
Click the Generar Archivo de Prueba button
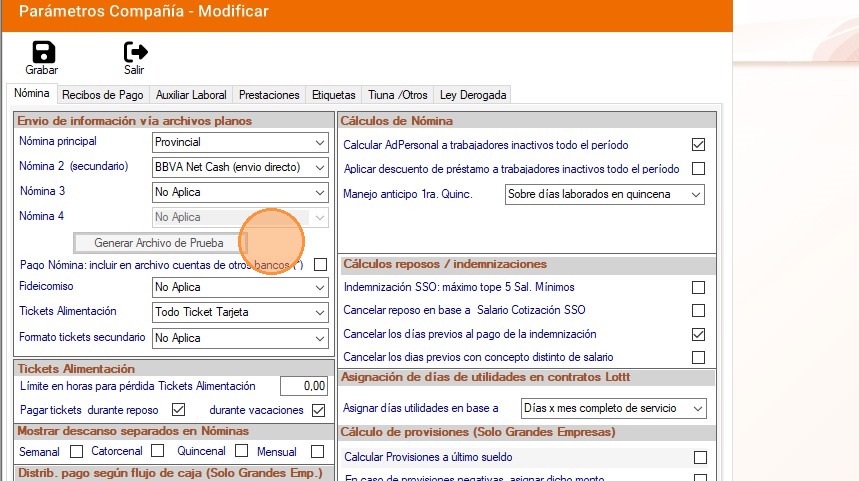(160, 243)
